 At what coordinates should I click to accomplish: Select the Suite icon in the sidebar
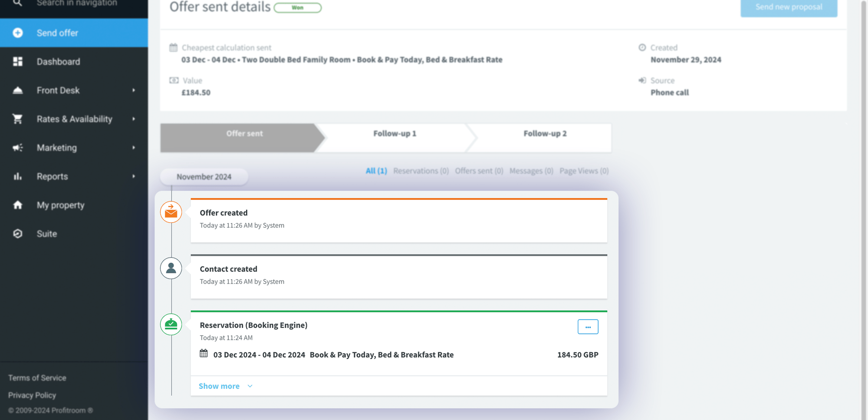tap(17, 233)
